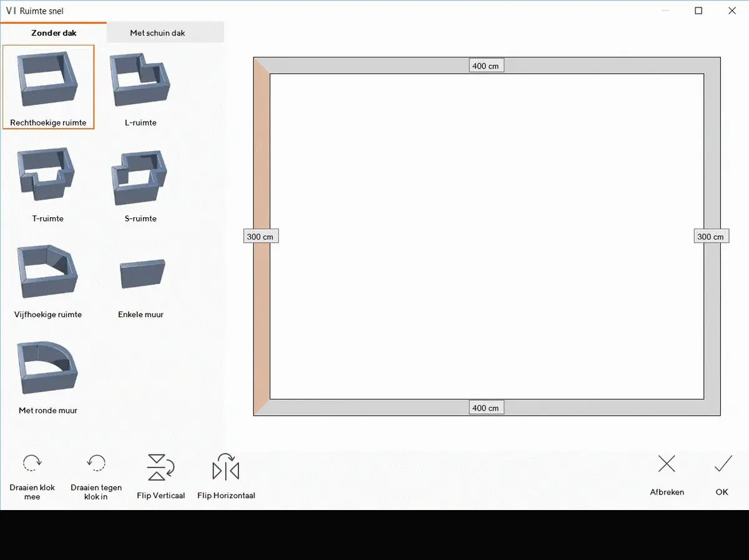Mirror the room with Flip Horizontaal
This screenshot has width=749, height=560.
(x=226, y=477)
